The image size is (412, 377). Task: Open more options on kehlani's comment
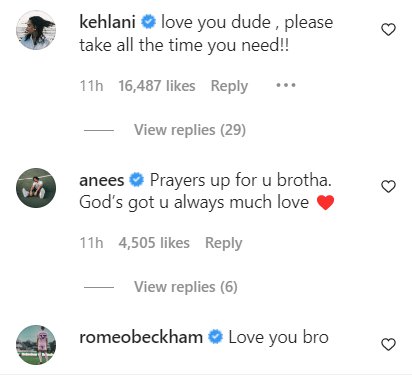(x=286, y=85)
